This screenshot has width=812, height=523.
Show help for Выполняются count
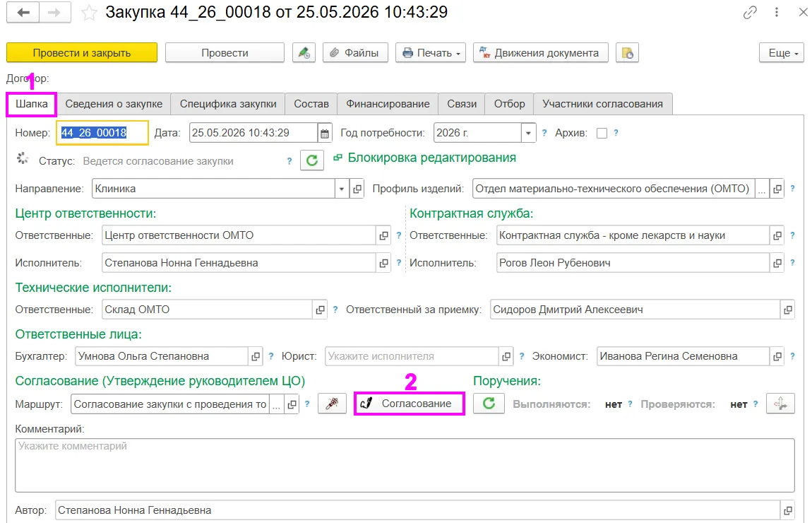point(631,404)
